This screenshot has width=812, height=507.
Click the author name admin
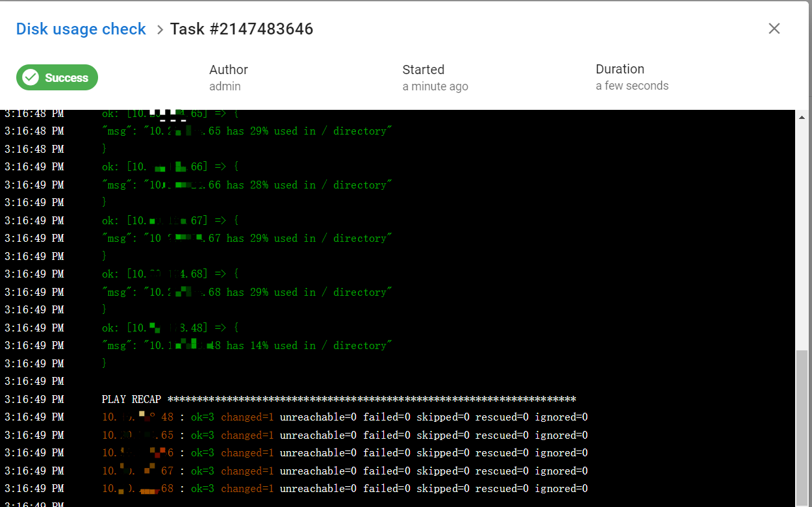tap(225, 86)
